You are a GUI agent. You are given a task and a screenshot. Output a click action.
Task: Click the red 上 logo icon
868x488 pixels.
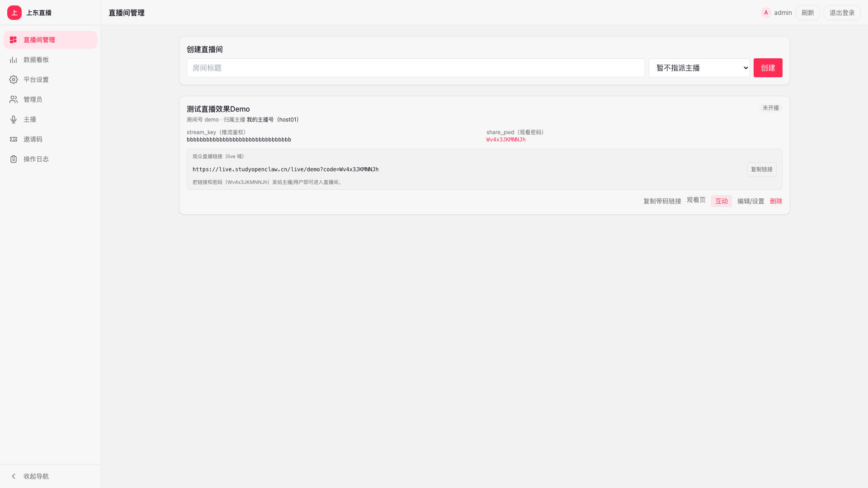[14, 13]
